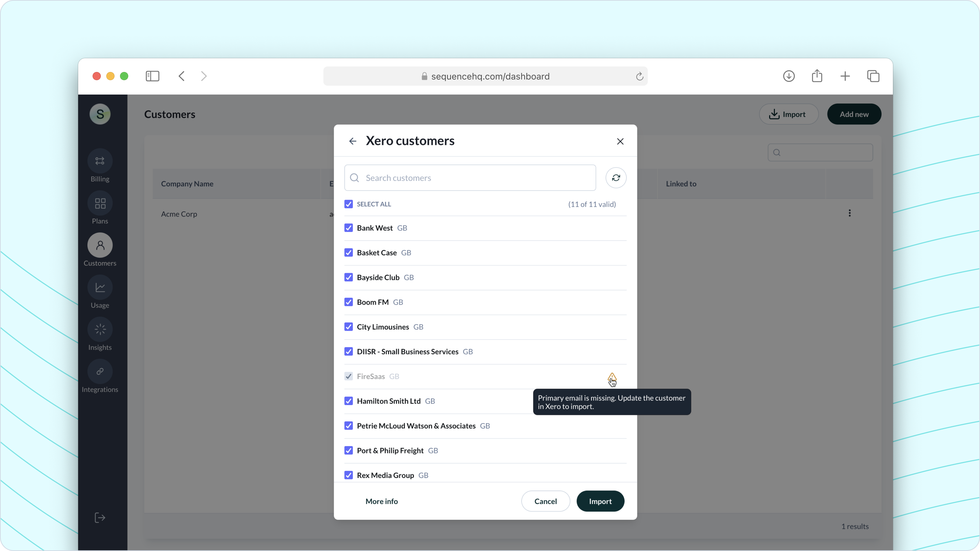
Task: Click the Cancel button
Action: [545, 501]
